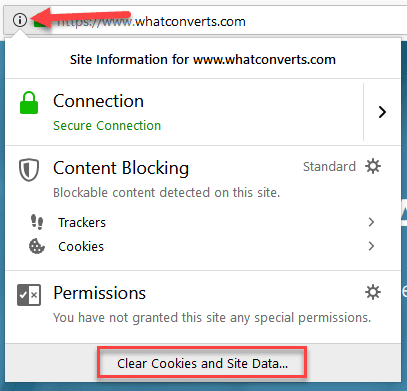Click the Cookies cookie icon
Image resolution: width=407 pixels, height=391 pixels.
37,246
